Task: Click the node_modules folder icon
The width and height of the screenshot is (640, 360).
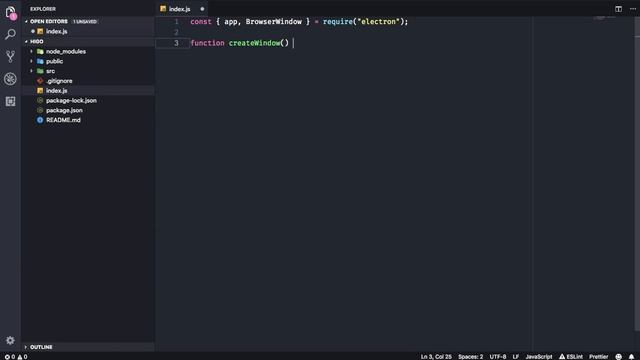Action: (x=40, y=51)
